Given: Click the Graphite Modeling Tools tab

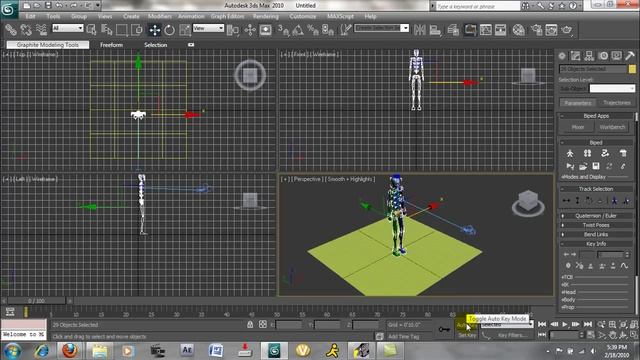Looking at the screenshot, I should click(48, 45).
